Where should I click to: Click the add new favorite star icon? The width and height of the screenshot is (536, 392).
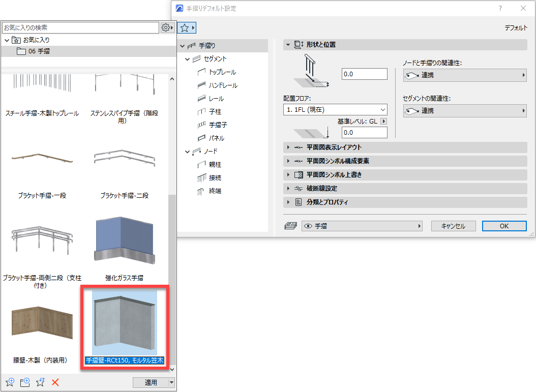point(10,382)
